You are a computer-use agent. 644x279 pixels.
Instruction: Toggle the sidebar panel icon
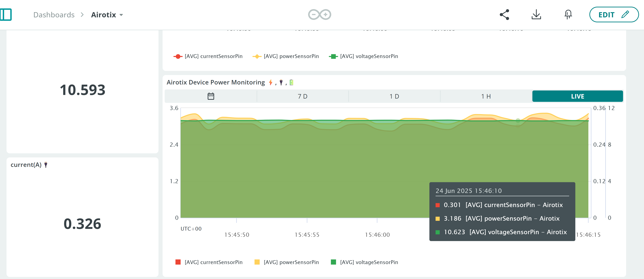coord(6,14)
